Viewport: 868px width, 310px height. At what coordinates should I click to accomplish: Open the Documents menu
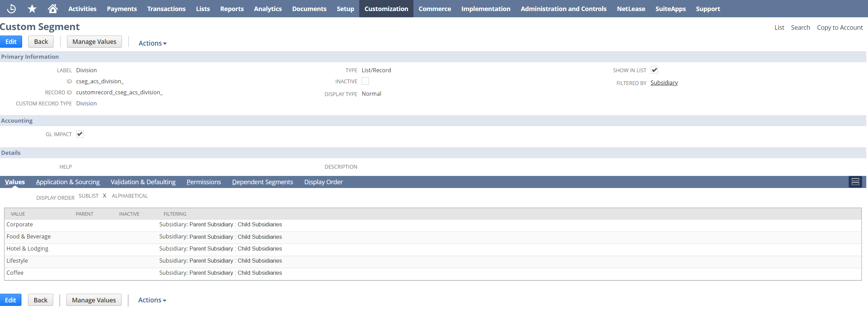click(x=309, y=9)
